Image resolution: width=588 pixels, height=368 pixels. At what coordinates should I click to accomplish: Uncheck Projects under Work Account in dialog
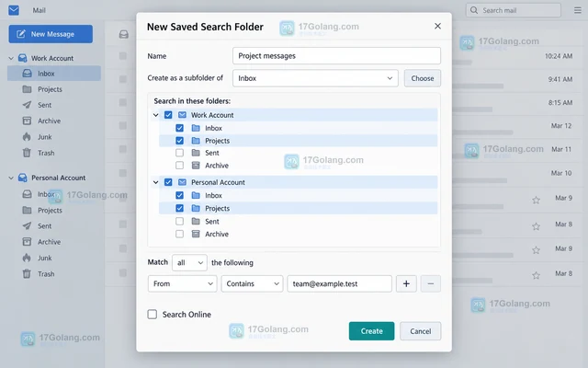pyautogui.click(x=180, y=141)
